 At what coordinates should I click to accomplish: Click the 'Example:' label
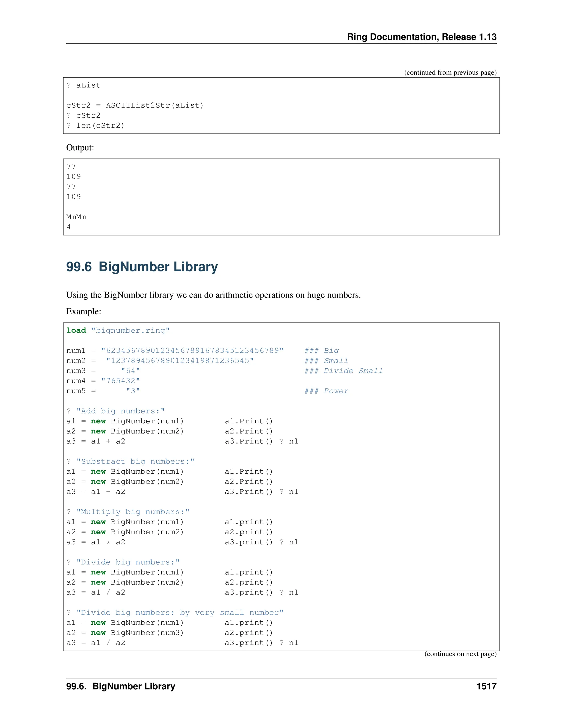[84, 312]
